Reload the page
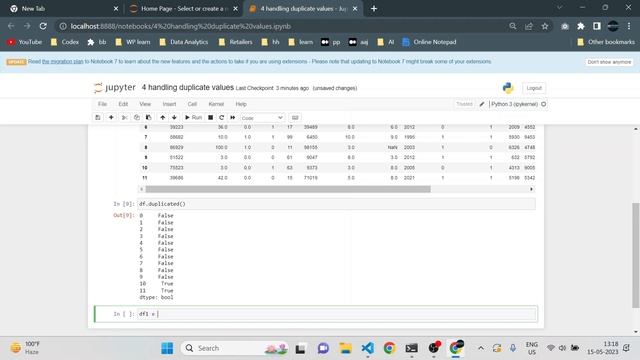 click(x=43, y=26)
